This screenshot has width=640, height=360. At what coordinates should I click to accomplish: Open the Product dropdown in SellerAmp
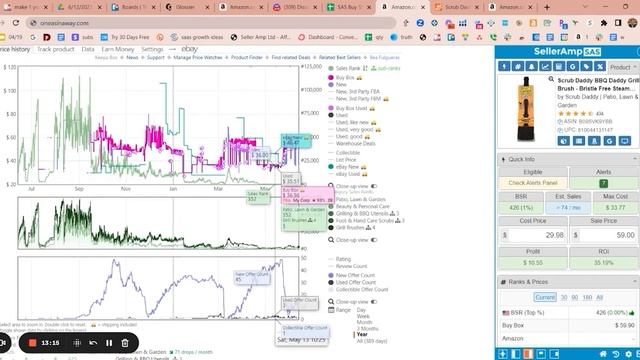click(623, 67)
